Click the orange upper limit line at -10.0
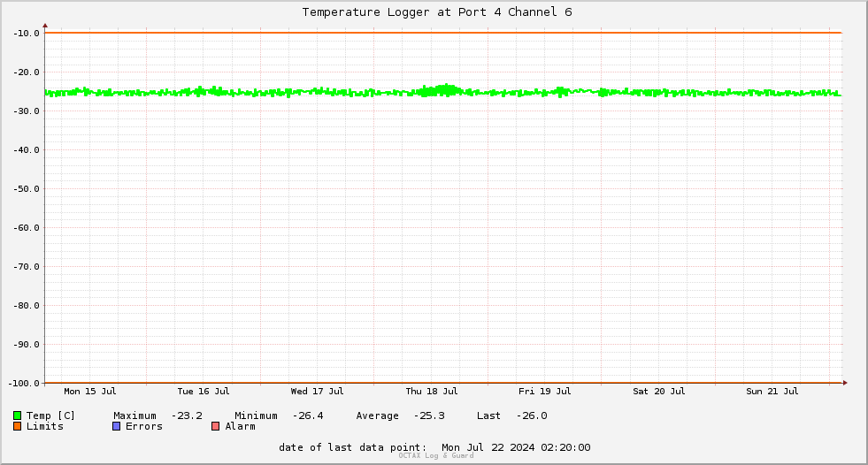 click(x=443, y=33)
